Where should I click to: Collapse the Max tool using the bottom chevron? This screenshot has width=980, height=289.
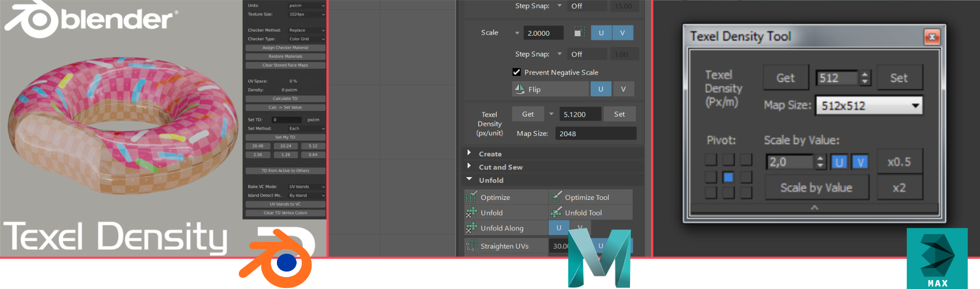point(814,208)
